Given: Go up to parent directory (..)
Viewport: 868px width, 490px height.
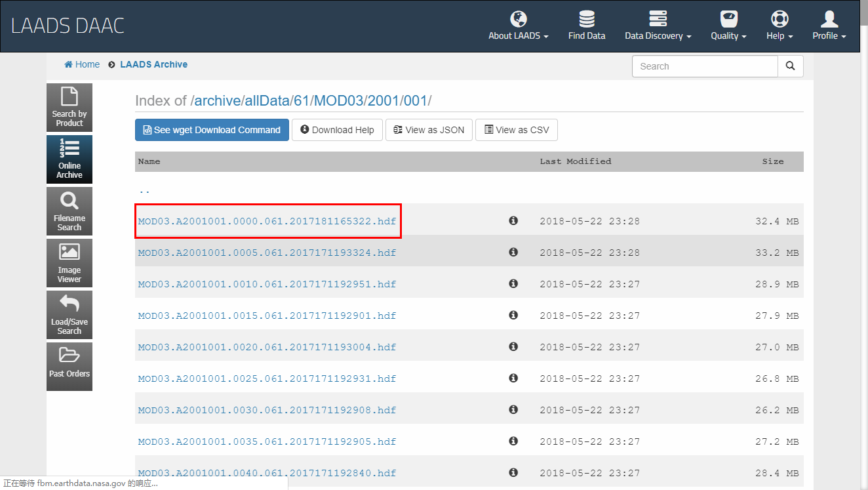Looking at the screenshot, I should click(x=144, y=190).
